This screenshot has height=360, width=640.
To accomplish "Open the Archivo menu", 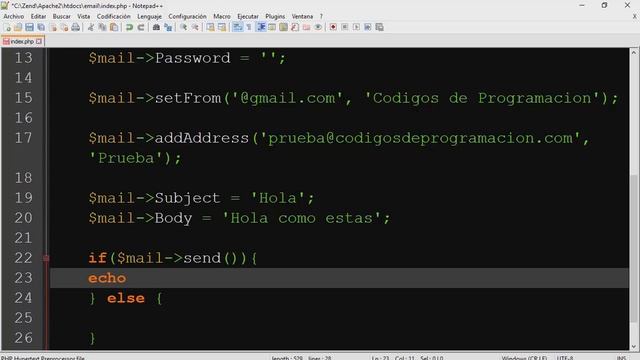I will [x=13, y=16].
